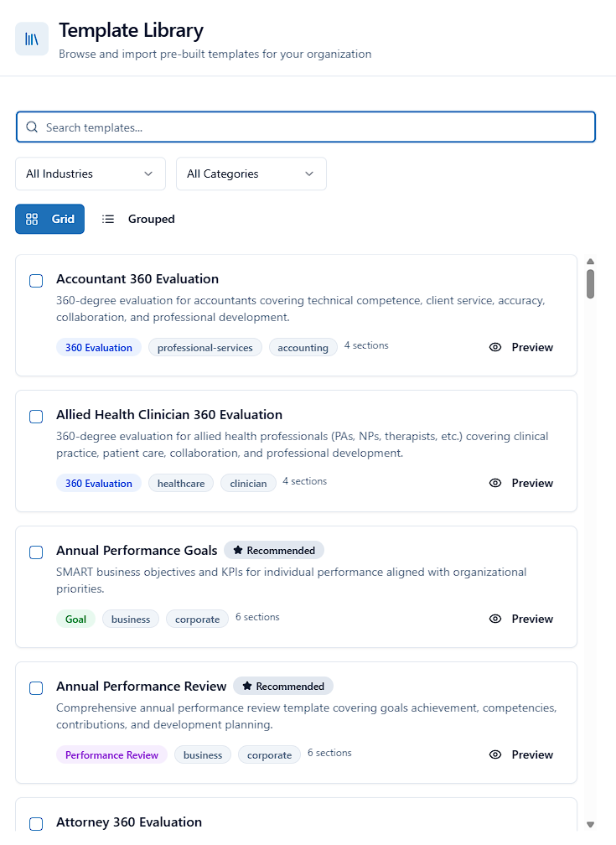Click the professional-services tag

204,348
